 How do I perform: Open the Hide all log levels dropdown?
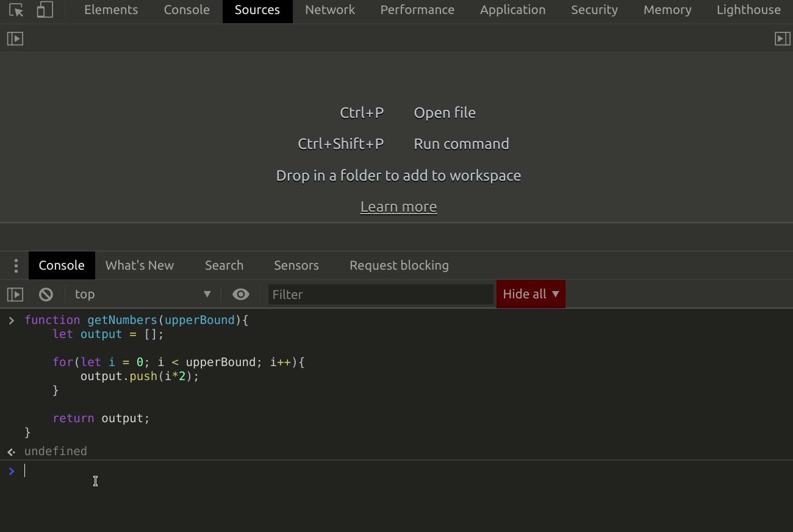531,294
